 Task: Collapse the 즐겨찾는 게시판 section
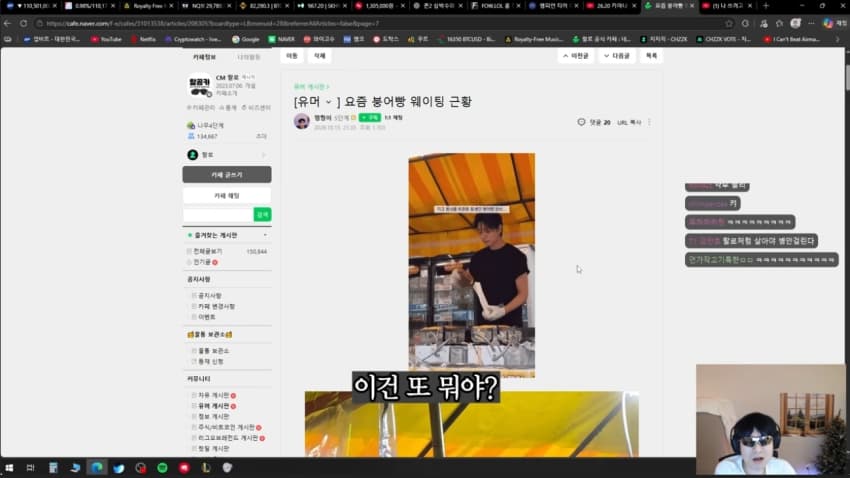pos(265,235)
